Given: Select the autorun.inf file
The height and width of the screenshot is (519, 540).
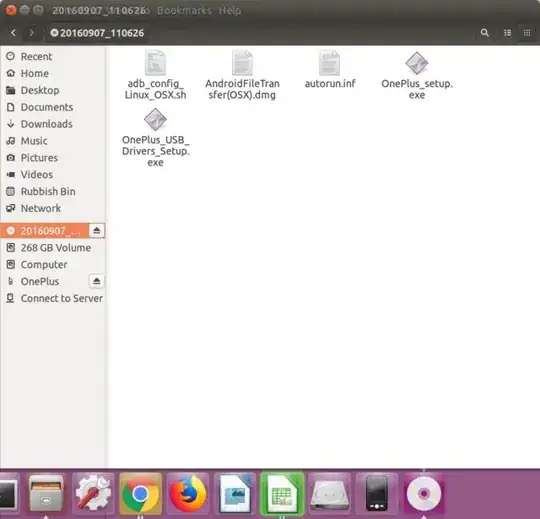Looking at the screenshot, I should [x=330, y=69].
